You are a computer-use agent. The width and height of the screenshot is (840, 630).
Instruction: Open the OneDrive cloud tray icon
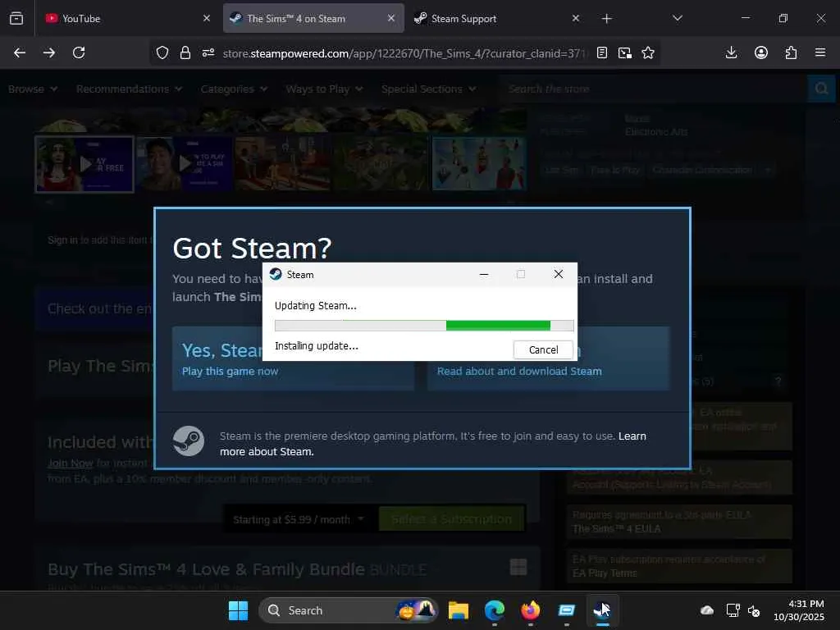tap(707, 610)
